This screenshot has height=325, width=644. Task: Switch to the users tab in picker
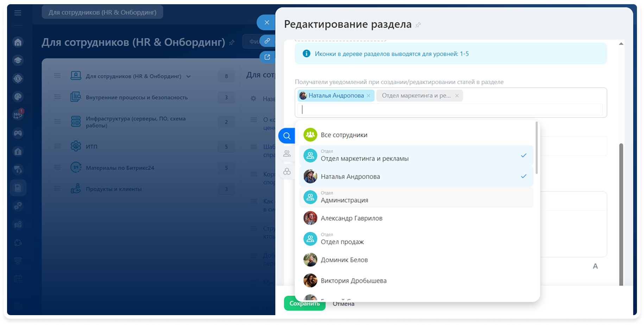(x=287, y=154)
